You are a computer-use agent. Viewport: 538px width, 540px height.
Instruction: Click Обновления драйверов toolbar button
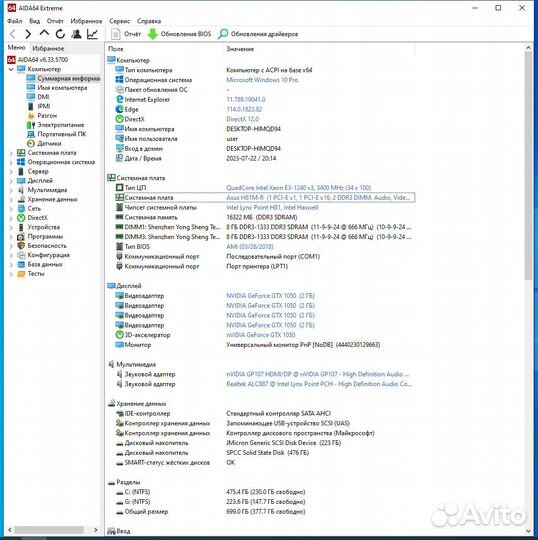click(x=258, y=34)
